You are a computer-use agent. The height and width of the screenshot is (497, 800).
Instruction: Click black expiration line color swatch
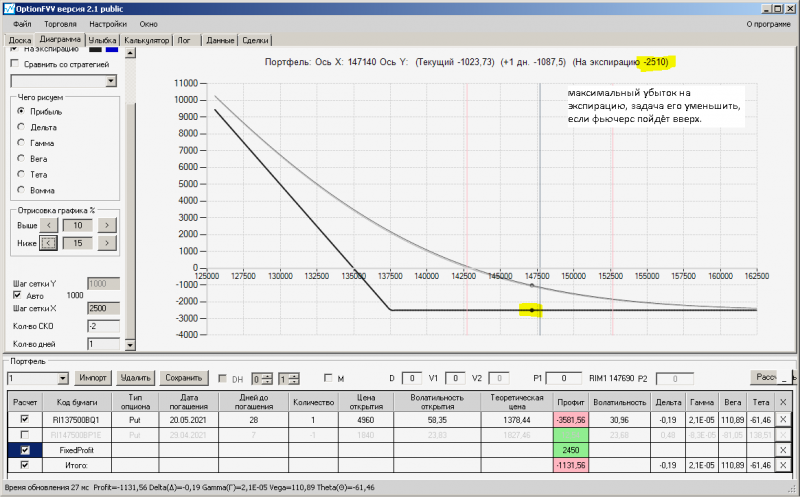point(95,49)
